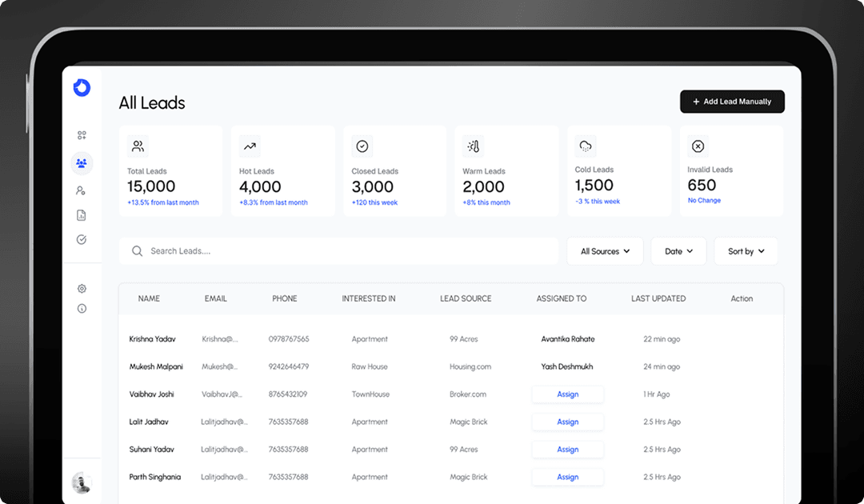Click the Hot Leads trending arrow icon
864x504 pixels.
click(x=250, y=146)
